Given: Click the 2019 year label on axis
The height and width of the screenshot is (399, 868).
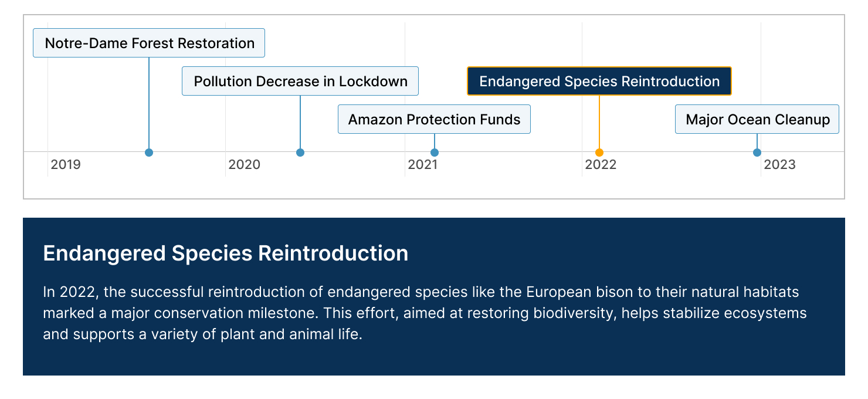Looking at the screenshot, I should pos(66,165).
